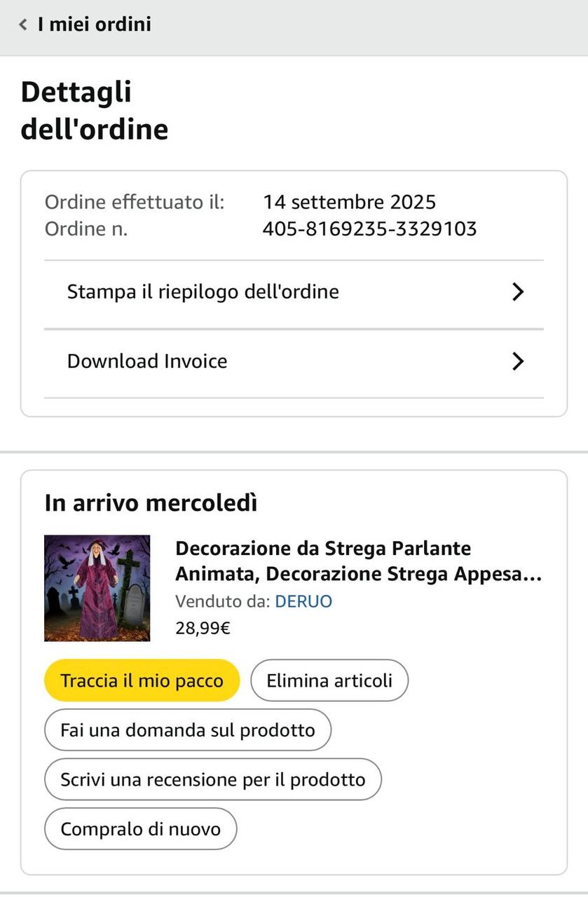The height and width of the screenshot is (897, 588).
Task: Open the witch decoration product thumbnail
Action: pyautogui.click(x=97, y=588)
